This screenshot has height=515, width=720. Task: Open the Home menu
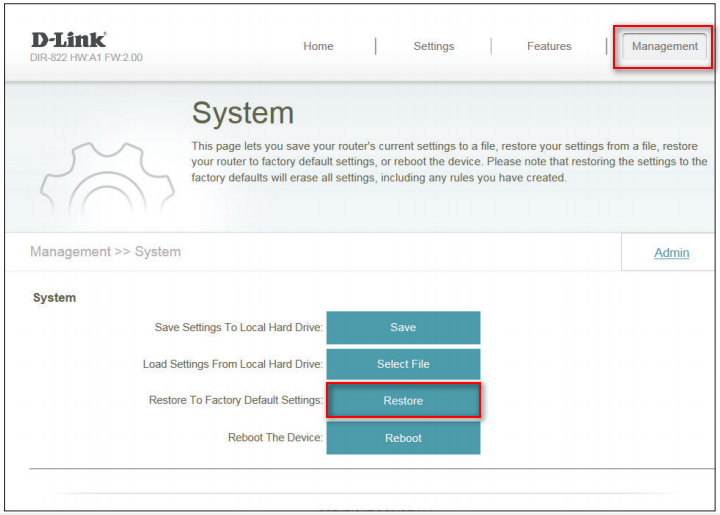pos(318,46)
